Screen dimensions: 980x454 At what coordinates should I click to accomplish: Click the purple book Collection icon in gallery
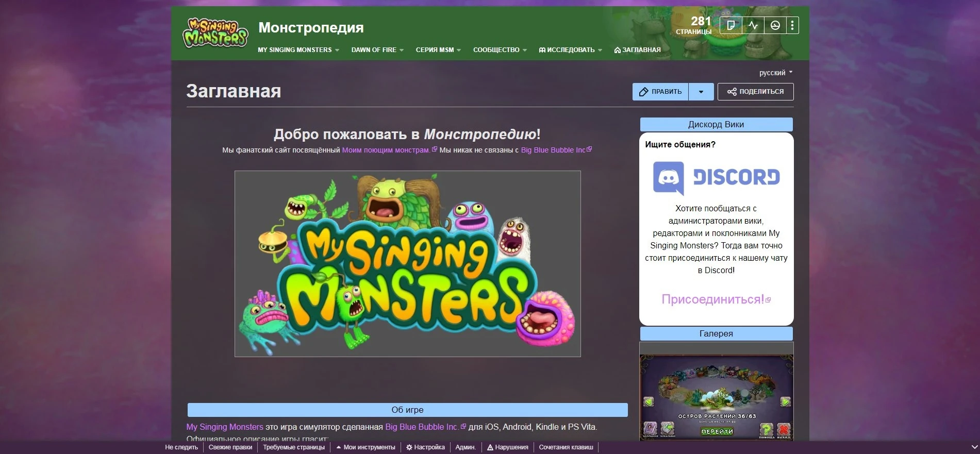click(651, 428)
